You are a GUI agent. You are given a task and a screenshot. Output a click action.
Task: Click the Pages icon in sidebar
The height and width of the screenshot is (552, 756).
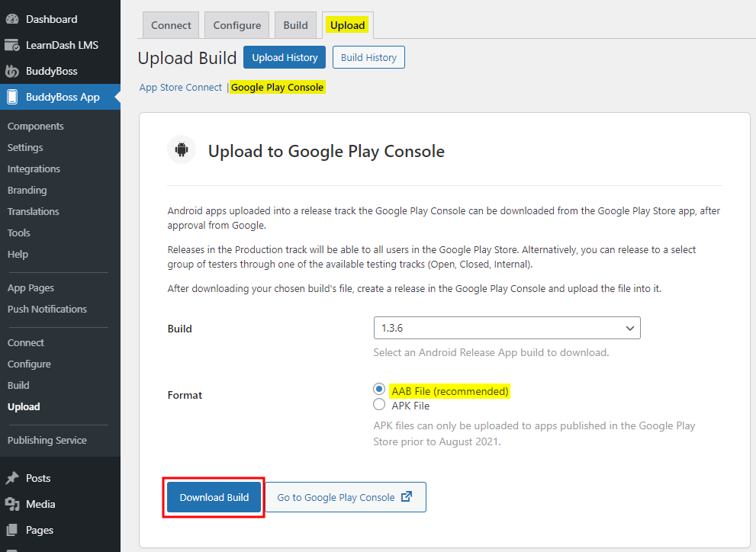pos(12,530)
